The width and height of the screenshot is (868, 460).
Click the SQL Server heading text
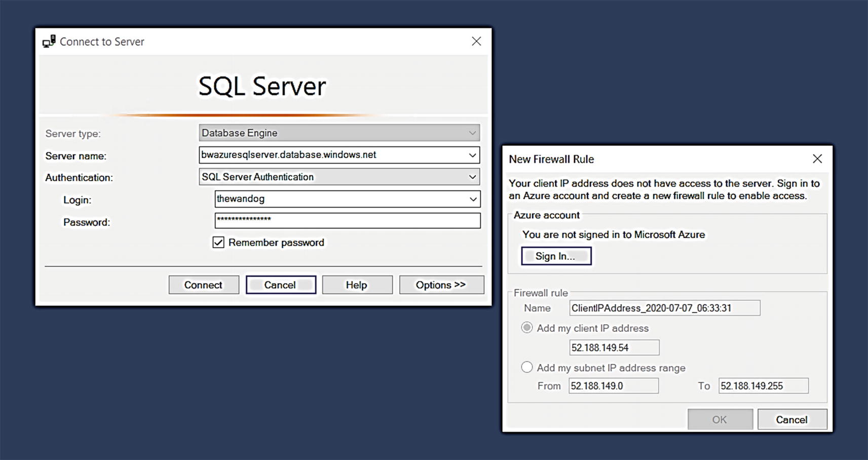coord(262,86)
